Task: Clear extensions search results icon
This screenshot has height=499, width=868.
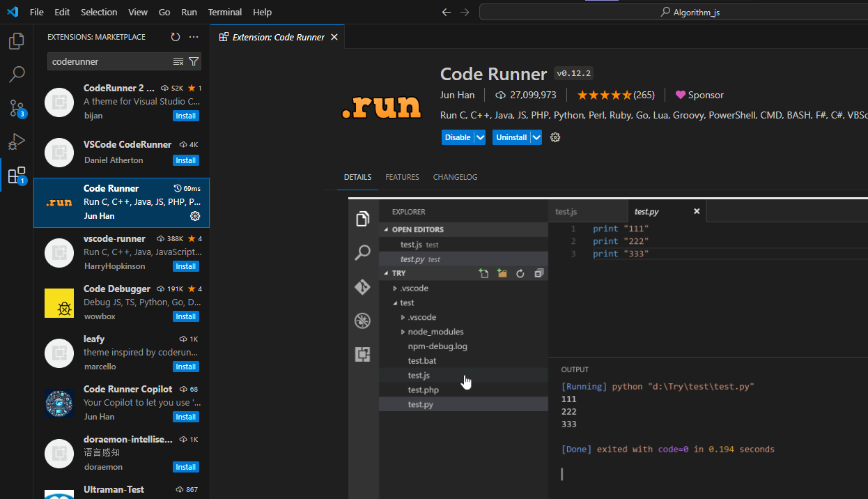Action: 178,61
